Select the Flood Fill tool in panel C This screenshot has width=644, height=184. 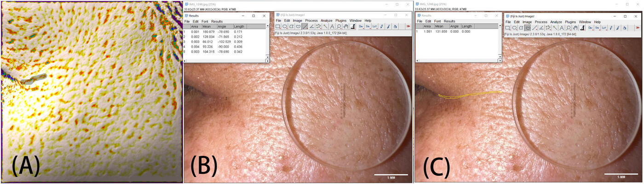pyautogui.click(x=624, y=28)
